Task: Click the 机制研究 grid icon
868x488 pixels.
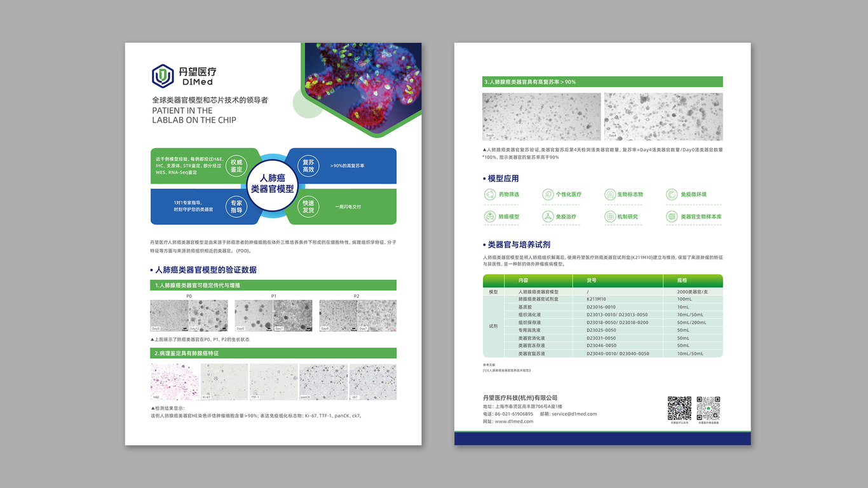Action: (x=610, y=217)
